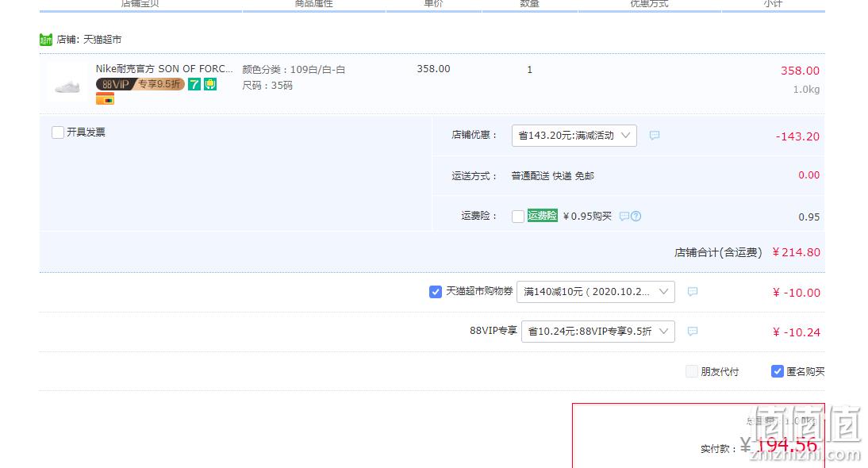Click the green shield guarantee icon

[209, 84]
